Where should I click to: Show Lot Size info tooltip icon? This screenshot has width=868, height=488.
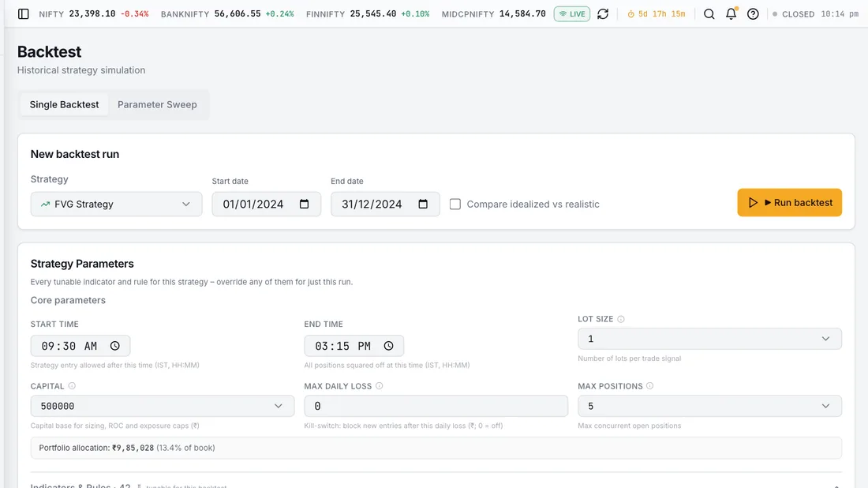pos(620,319)
